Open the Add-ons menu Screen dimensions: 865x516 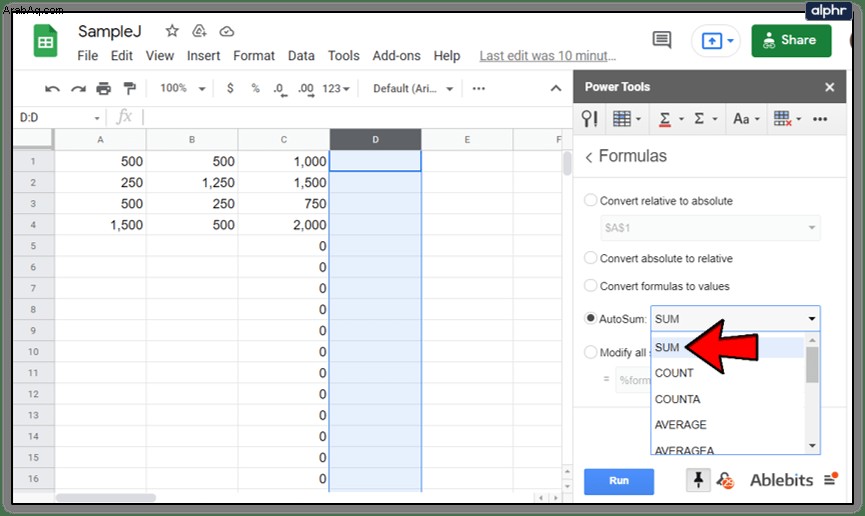tap(396, 56)
